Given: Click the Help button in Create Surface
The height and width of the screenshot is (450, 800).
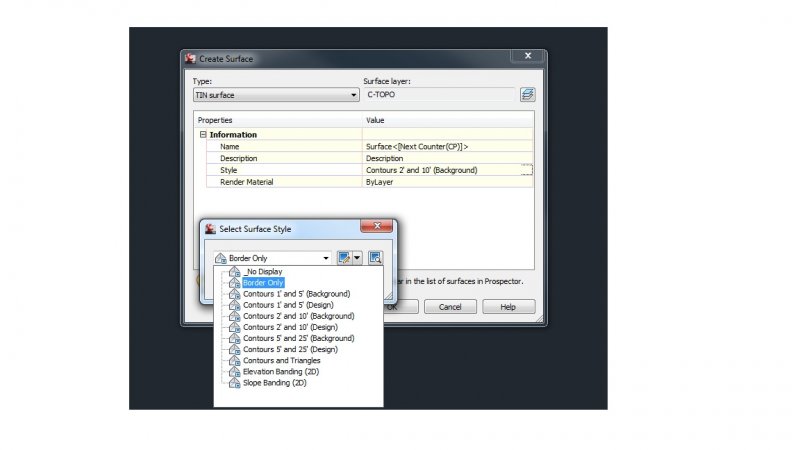Looking at the screenshot, I should coord(508,307).
